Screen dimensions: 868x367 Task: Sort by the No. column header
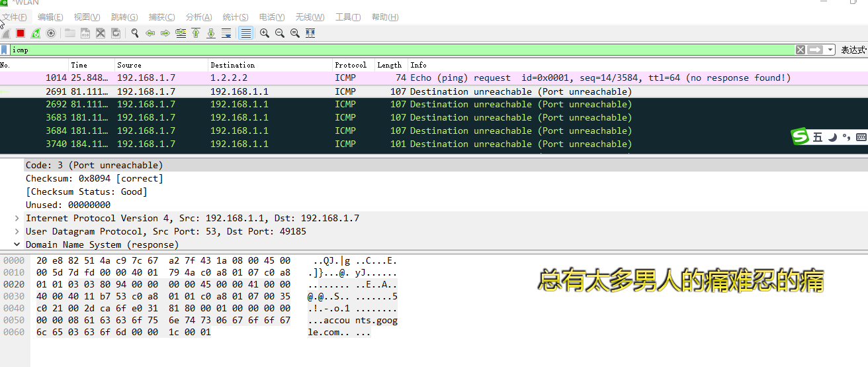pos(34,65)
